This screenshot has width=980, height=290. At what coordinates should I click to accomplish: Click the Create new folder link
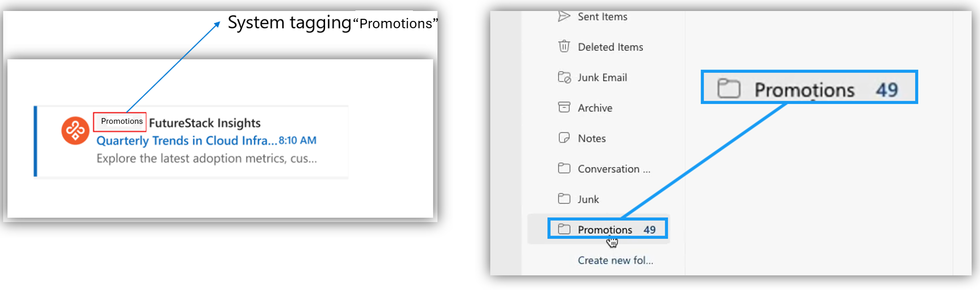tap(615, 260)
